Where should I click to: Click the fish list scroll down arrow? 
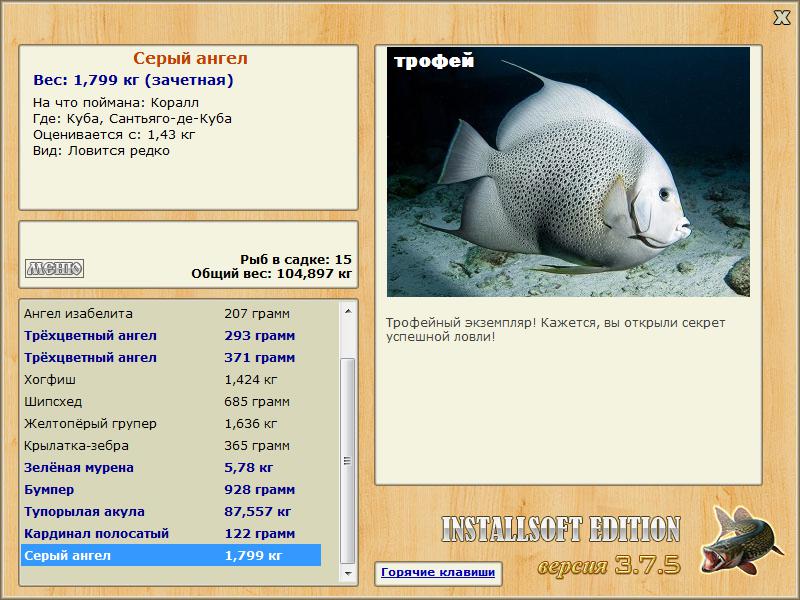(x=348, y=573)
